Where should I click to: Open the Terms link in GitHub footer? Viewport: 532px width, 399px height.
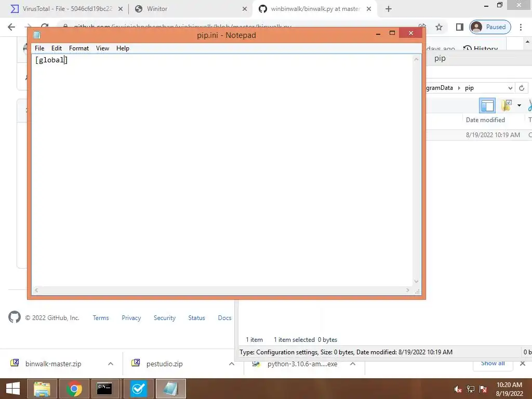click(101, 318)
